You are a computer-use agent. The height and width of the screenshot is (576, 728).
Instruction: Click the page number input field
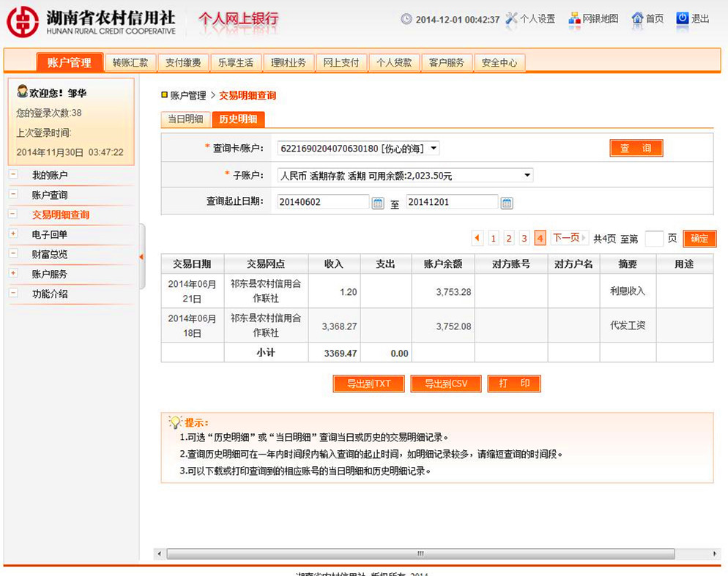pyautogui.click(x=654, y=239)
